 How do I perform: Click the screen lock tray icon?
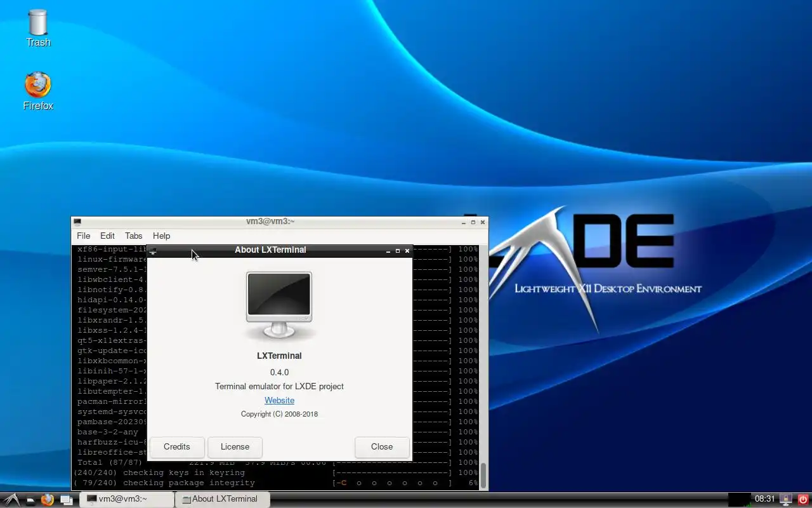pos(786,499)
